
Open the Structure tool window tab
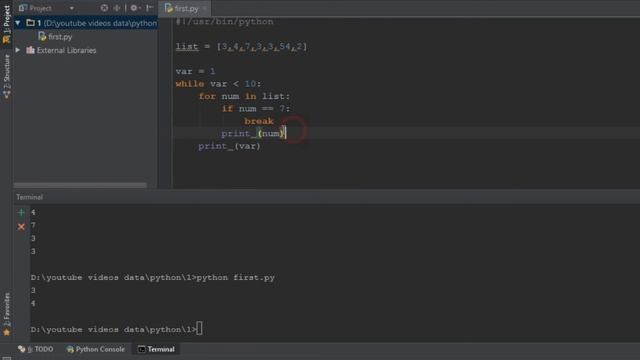pyautogui.click(x=7, y=76)
